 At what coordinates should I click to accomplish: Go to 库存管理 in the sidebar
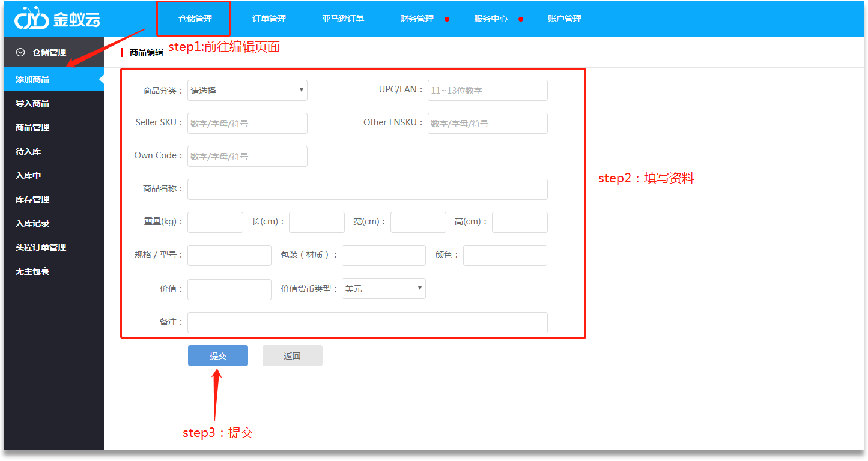pyautogui.click(x=32, y=199)
